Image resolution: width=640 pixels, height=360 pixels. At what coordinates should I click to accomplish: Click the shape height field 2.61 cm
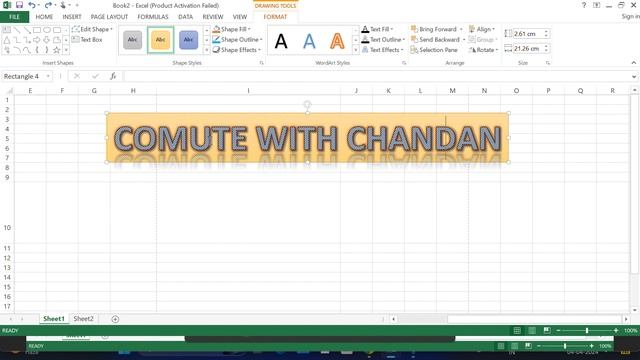528,34
